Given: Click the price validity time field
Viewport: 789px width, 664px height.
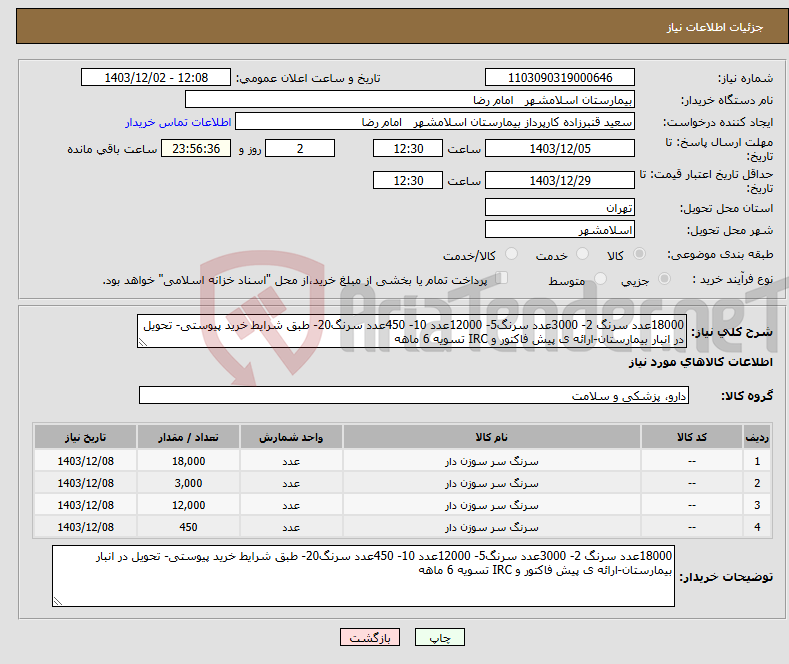Looking at the screenshot, I should point(408,180).
